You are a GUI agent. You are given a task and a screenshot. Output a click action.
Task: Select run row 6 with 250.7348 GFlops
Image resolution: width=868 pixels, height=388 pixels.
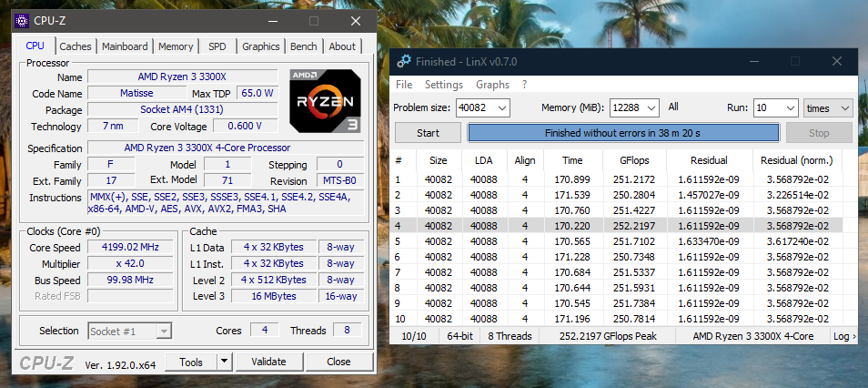617,257
